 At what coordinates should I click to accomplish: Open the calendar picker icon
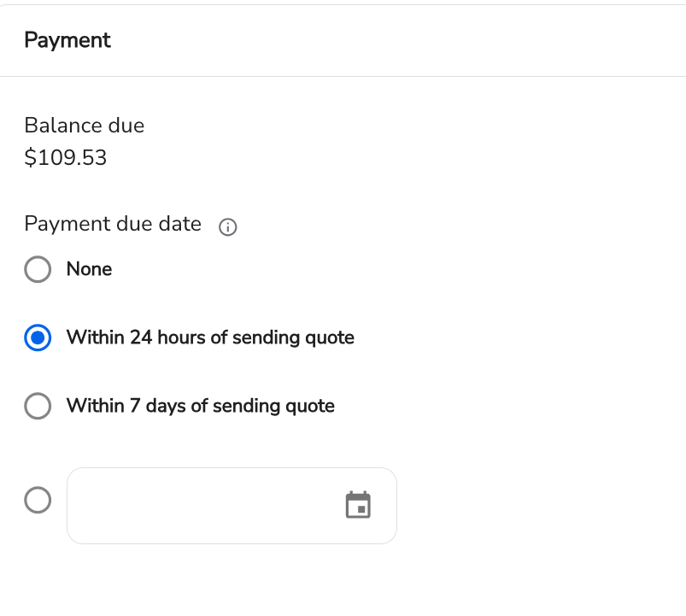tap(358, 505)
